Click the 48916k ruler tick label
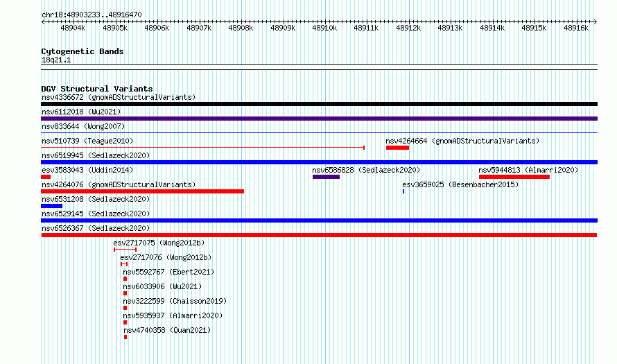 tap(576, 28)
